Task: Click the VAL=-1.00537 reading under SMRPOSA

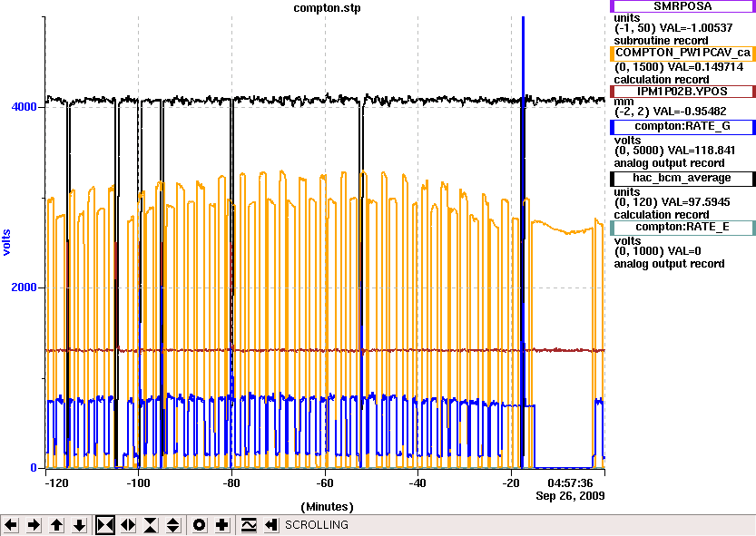Action: click(696, 28)
